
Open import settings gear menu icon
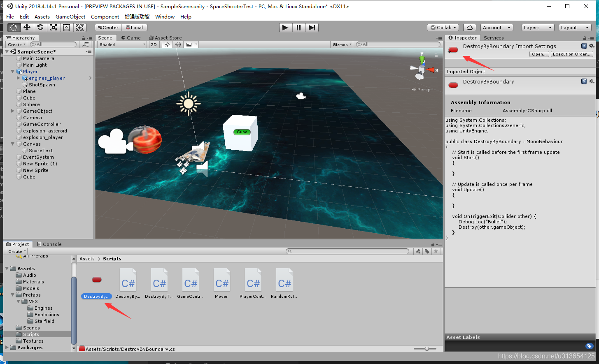[592, 46]
